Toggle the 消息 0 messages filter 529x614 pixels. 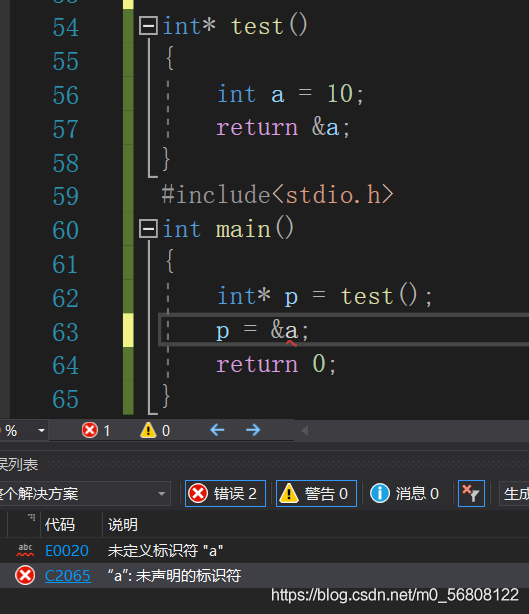404,493
